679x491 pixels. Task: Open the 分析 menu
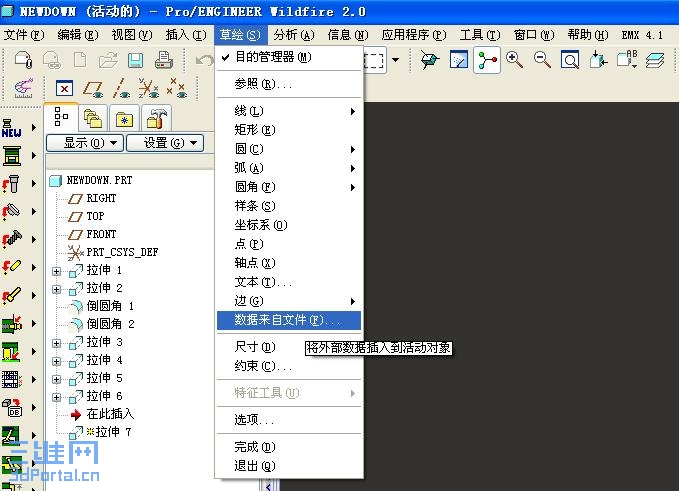[294, 35]
